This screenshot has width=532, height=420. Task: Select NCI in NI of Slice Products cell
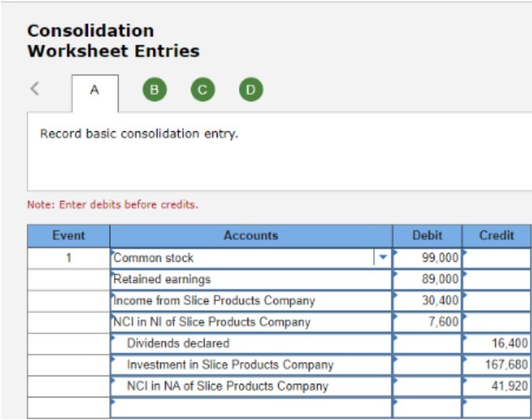point(251,322)
